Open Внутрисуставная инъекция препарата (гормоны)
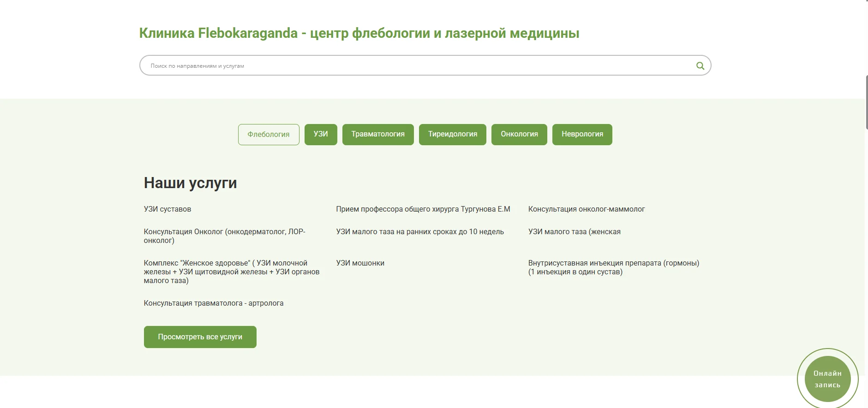Image resolution: width=868 pixels, height=408 pixels. [614, 267]
